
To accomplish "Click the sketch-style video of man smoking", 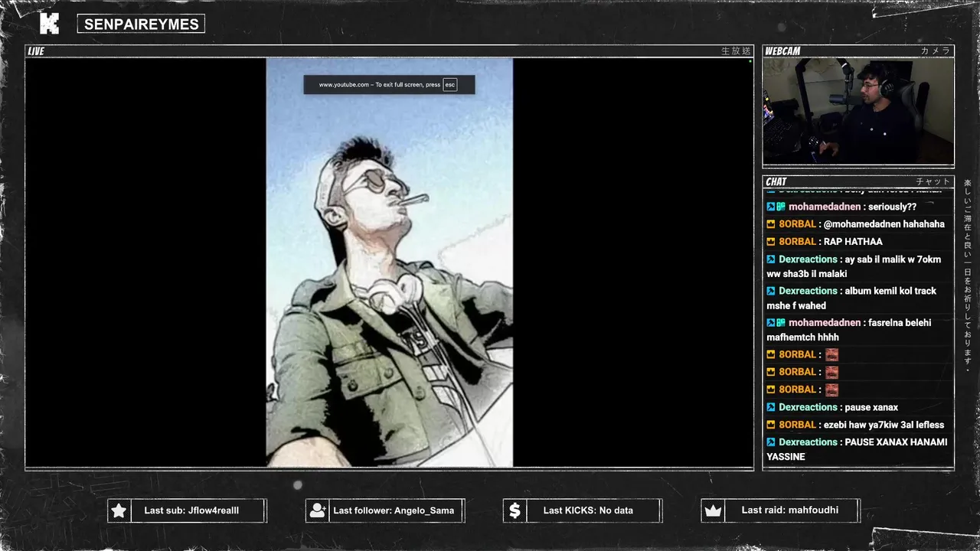I will coord(389,262).
